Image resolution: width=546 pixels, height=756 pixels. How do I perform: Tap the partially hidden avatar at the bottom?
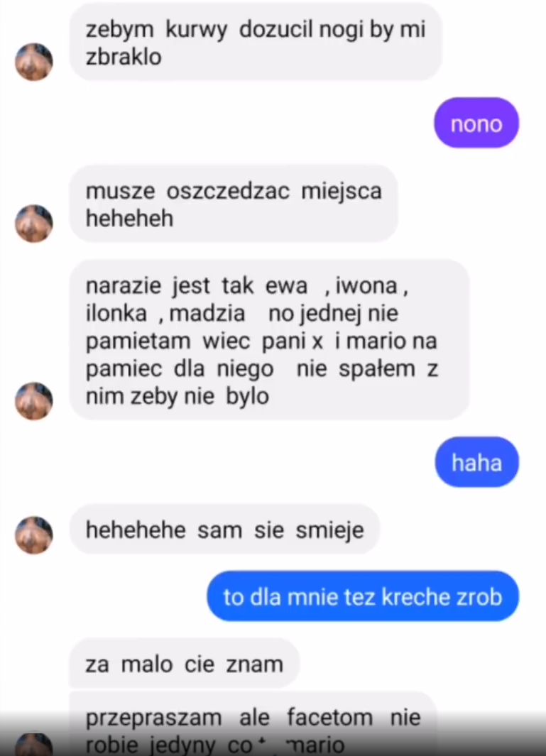click(x=34, y=745)
